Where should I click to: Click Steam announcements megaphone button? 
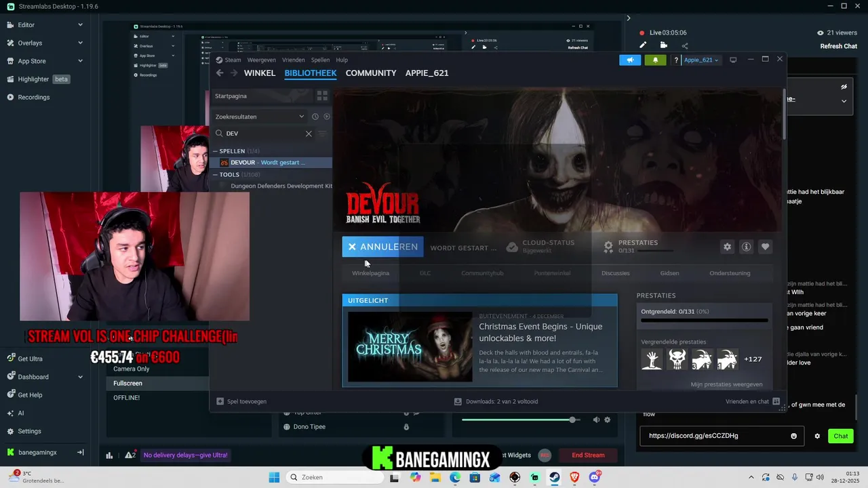[x=630, y=60]
